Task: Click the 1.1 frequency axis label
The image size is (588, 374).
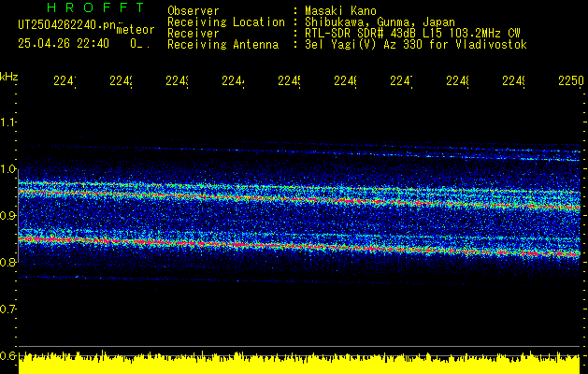Action: point(8,122)
